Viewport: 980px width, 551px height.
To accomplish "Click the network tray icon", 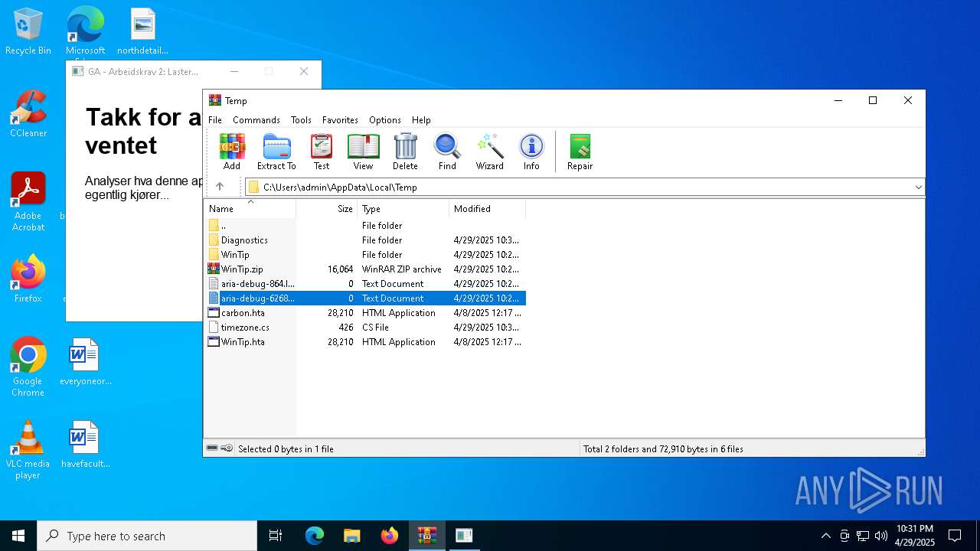I will point(863,536).
